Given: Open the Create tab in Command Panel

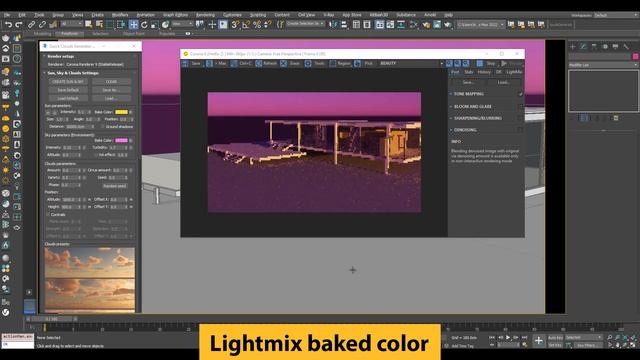Looking at the screenshot, I should point(573,47).
